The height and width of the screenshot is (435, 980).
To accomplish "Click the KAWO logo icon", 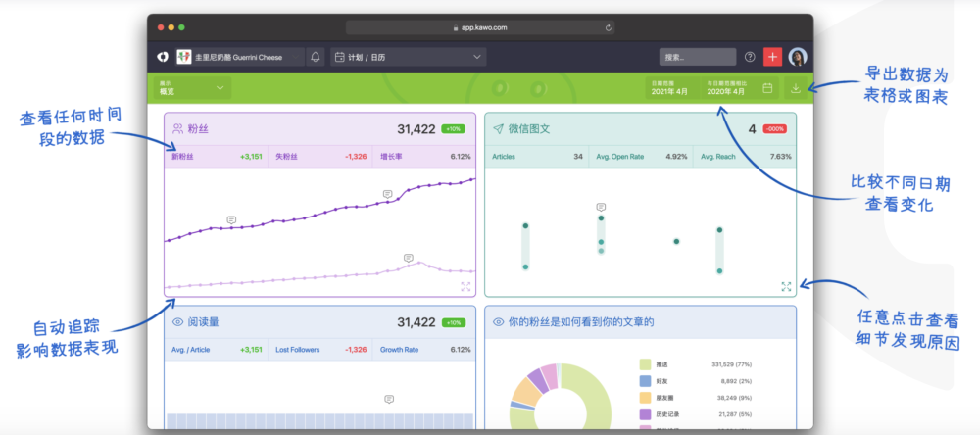I will coord(163,57).
